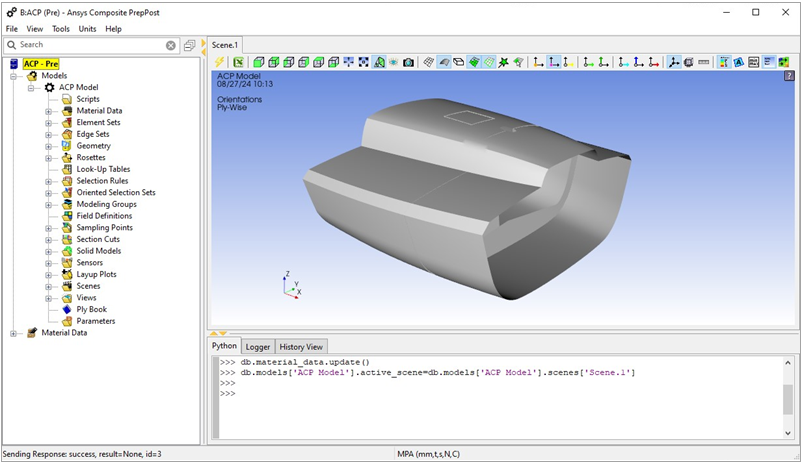
Task: Expand the Modeling Groups tree node
Action: [48, 205]
